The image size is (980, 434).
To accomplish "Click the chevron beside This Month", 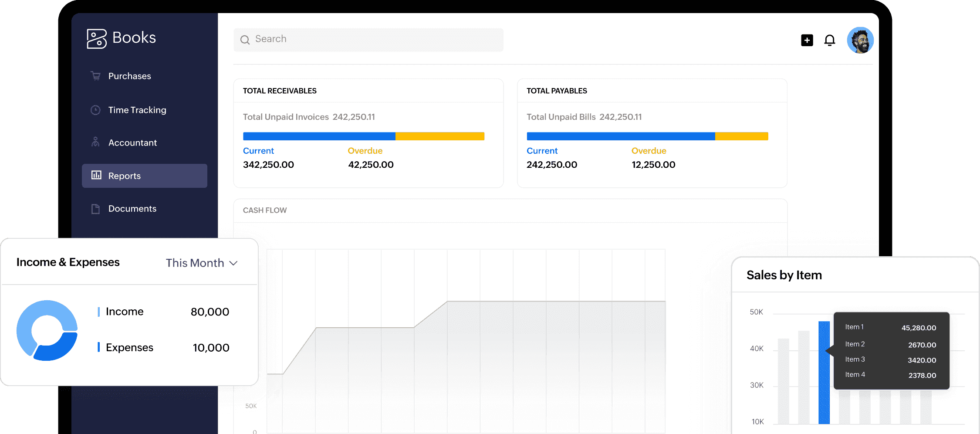I will click(x=233, y=263).
